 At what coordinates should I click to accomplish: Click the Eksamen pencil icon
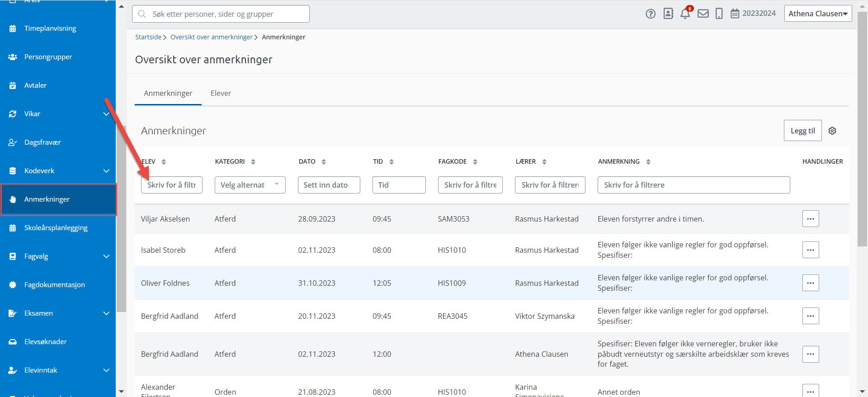click(13, 313)
